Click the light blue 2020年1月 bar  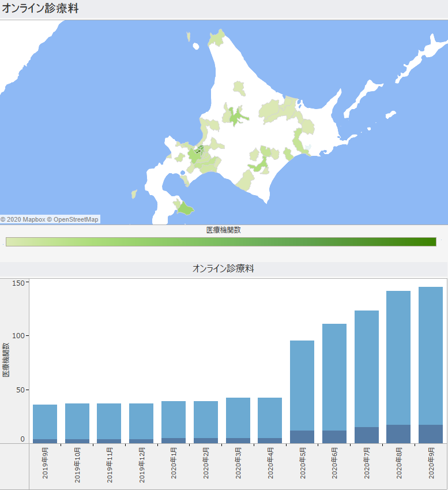tap(174, 419)
